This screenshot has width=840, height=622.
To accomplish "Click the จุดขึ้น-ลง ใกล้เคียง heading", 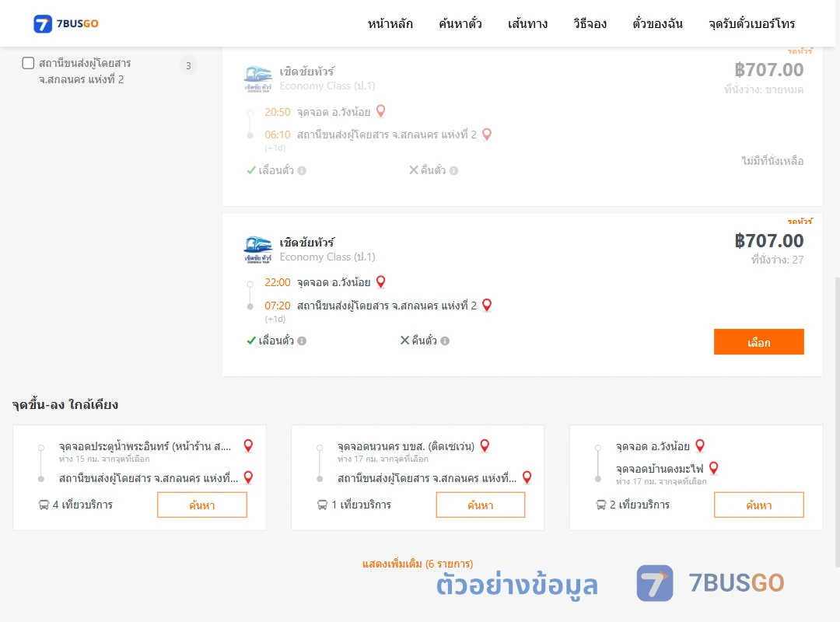I will [65, 404].
